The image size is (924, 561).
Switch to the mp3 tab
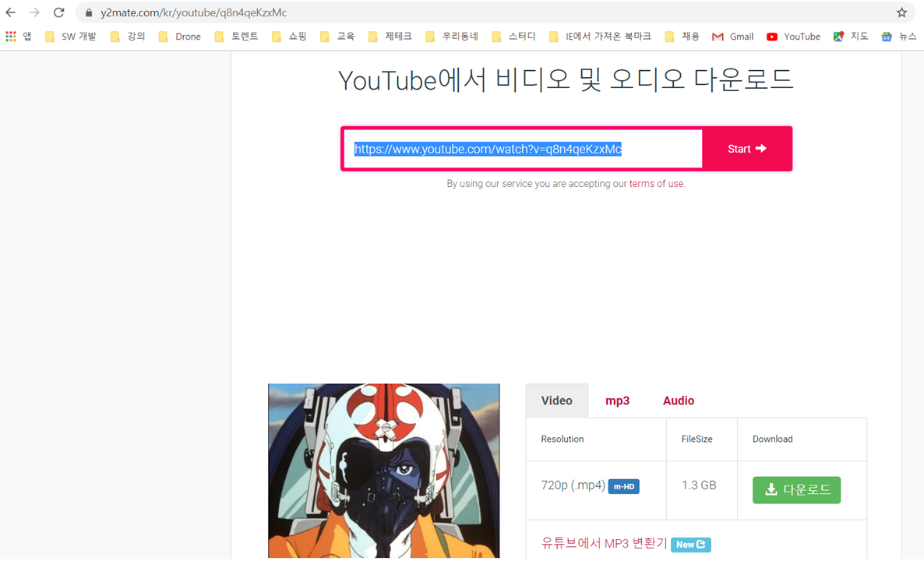618,400
